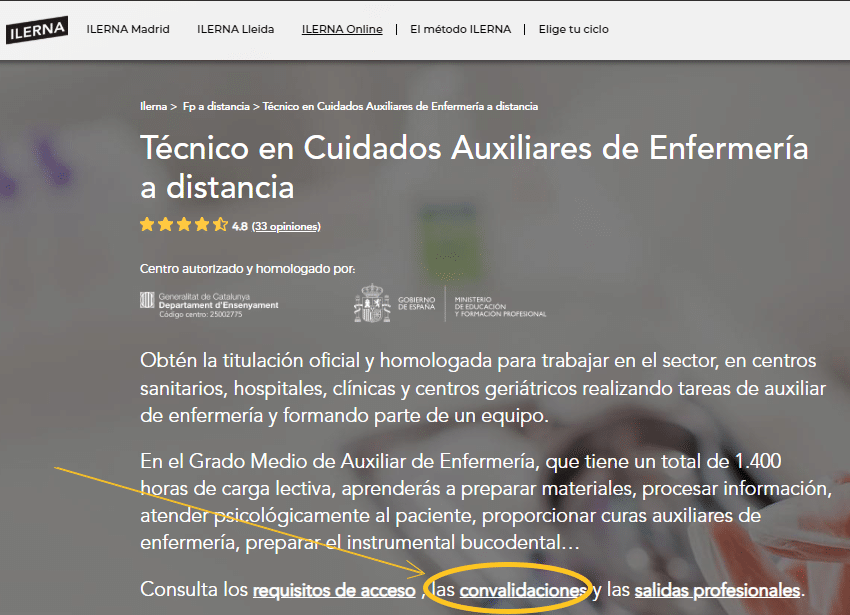Open ILERNA Lleida menu item
This screenshot has width=850, height=615.
[x=235, y=29]
